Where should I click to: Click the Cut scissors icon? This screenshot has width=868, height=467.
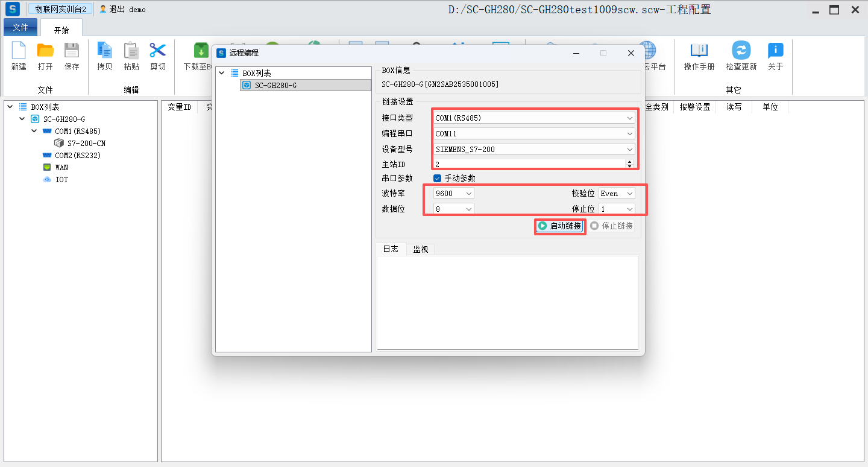157,51
